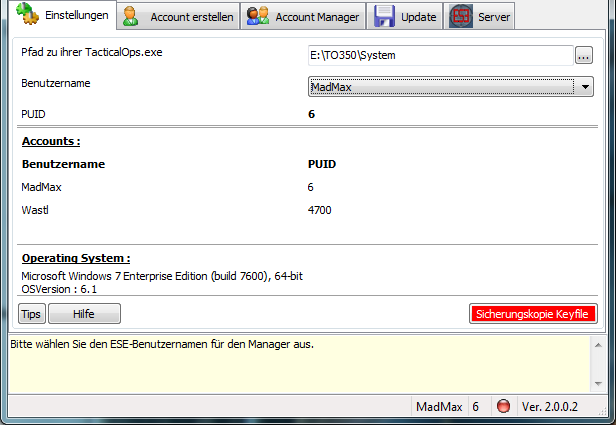Click the Tips button
This screenshot has width=616, height=425.
31,314
